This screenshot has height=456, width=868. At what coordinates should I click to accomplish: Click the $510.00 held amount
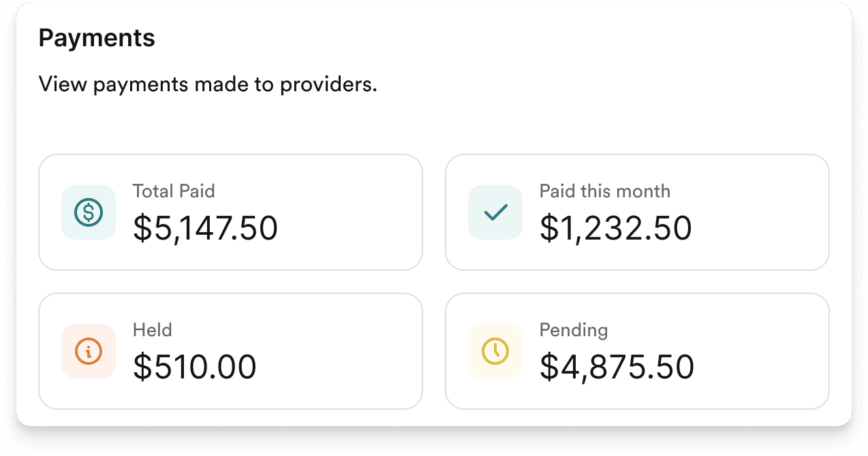(x=194, y=367)
